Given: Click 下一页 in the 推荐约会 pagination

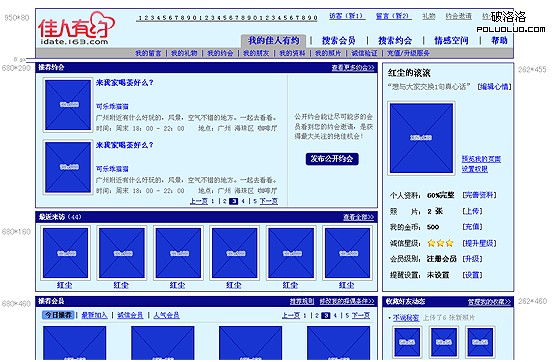Looking at the screenshot, I should coord(269,201).
